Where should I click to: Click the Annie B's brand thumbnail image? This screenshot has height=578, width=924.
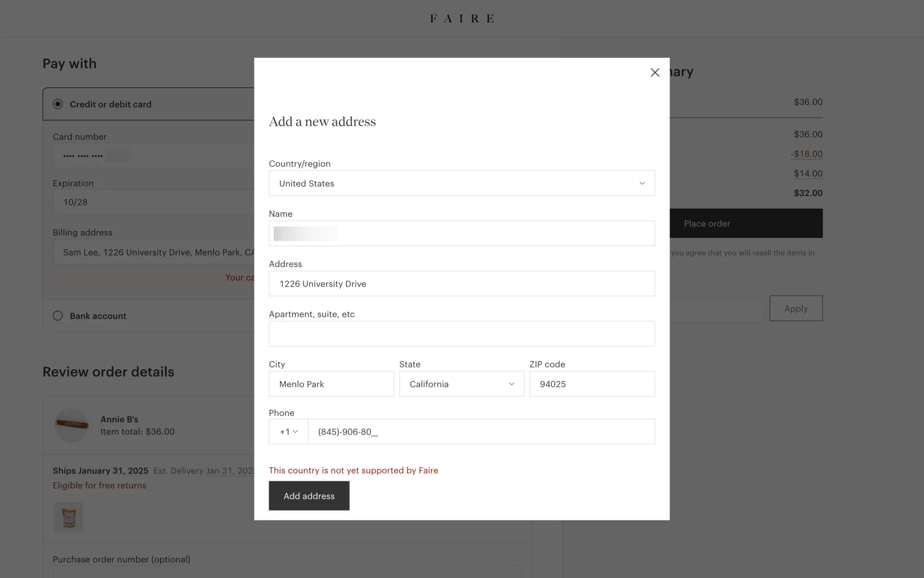click(x=72, y=425)
